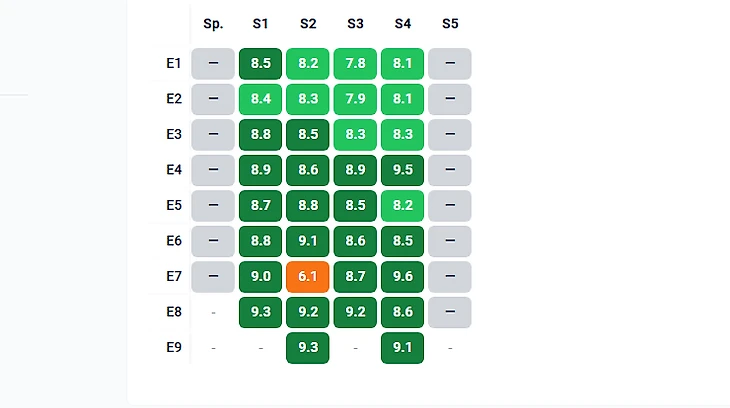Screen dimensions: 730x408
Task: Select the gray S5 cell in row E8
Action: pyautogui.click(x=450, y=312)
